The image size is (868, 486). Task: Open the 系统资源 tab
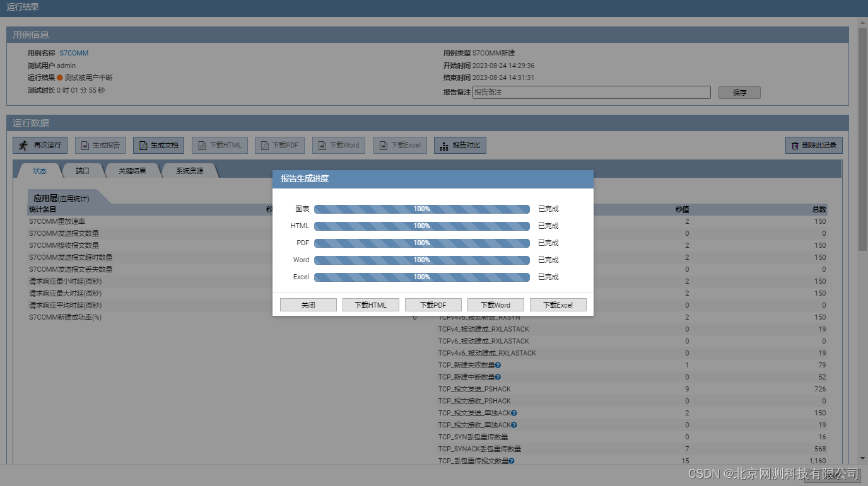[190, 170]
